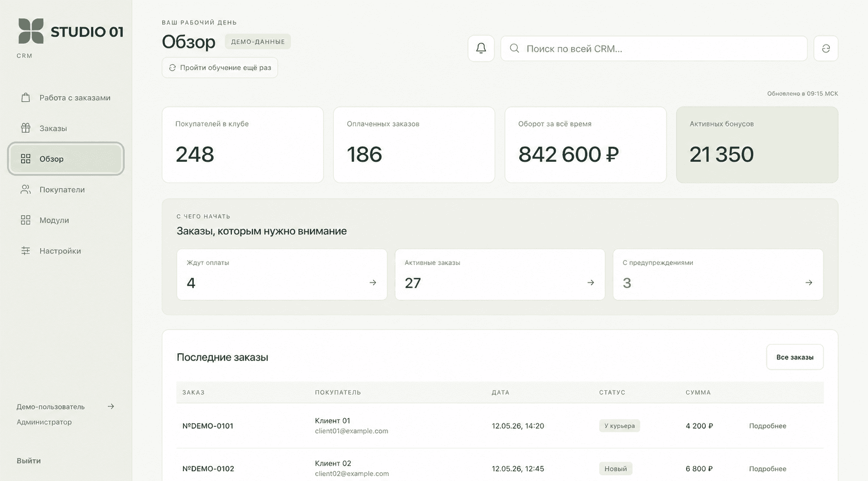The width and height of the screenshot is (868, 481).
Task: Click the ПОКУПАТЕЛЬ column header
Action: (x=338, y=392)
